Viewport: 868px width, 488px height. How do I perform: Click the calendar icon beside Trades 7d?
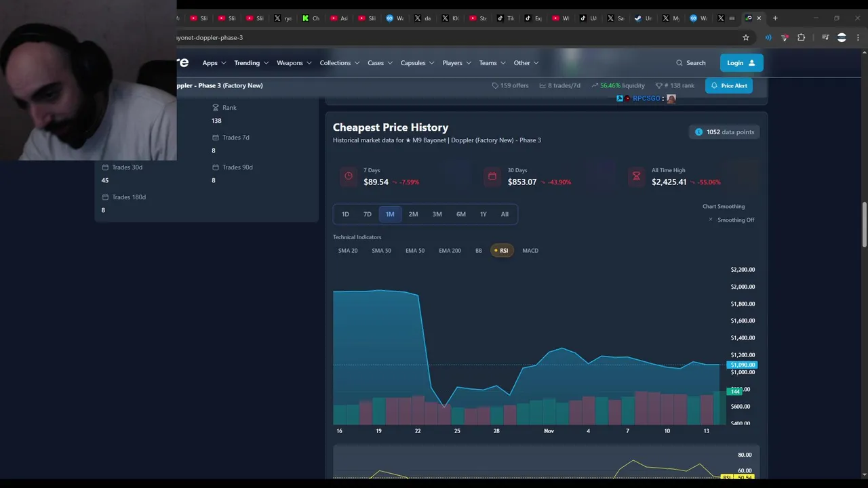[216, 138]
